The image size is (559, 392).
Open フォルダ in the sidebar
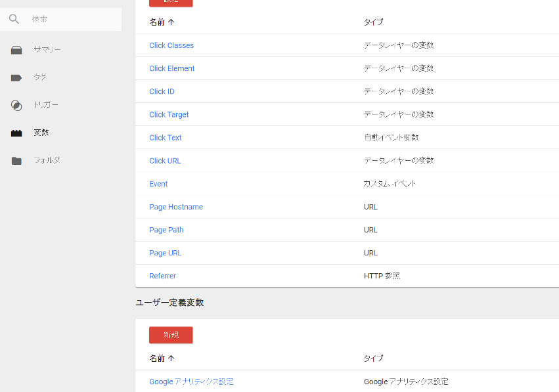click(x=47, y=160)
